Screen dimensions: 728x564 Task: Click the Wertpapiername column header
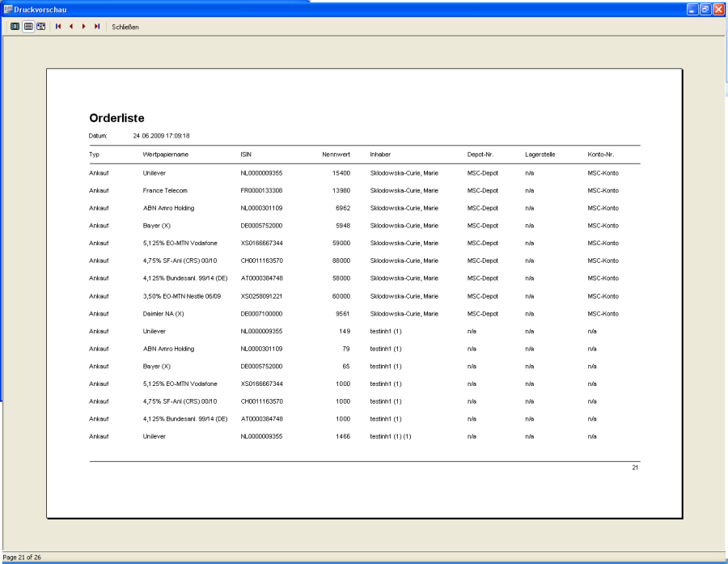(x=165, y=154)
